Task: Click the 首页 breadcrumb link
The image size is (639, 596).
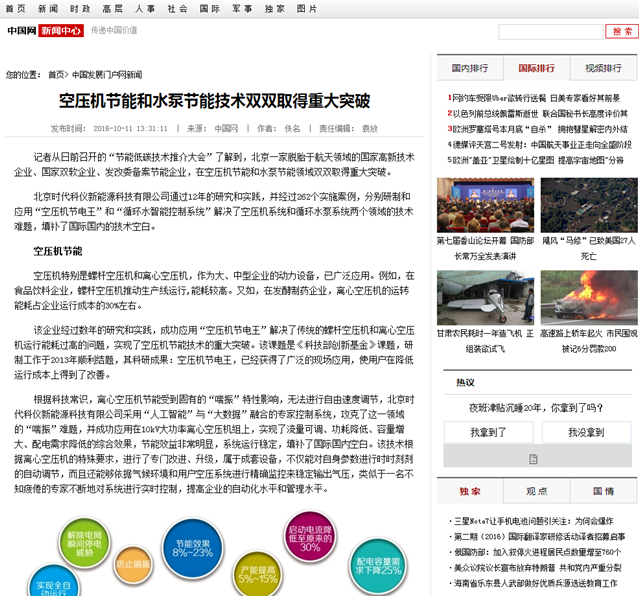Action: (56, 74)
